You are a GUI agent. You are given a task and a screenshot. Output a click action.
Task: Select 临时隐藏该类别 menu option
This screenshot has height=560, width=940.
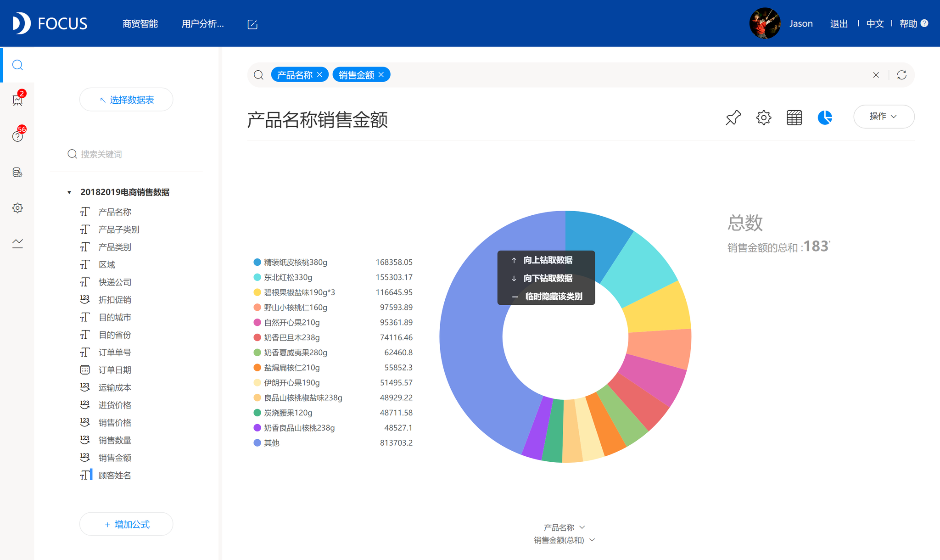click(553, 297)
